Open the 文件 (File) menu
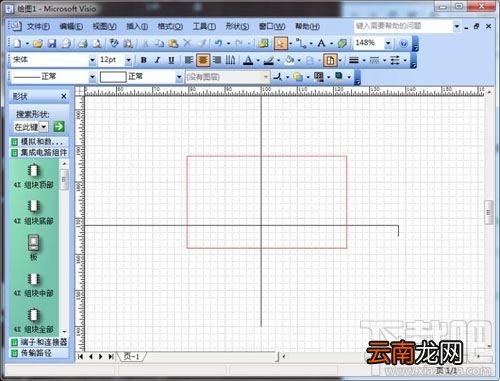The image size is (500, 381). tap(38, 26)
